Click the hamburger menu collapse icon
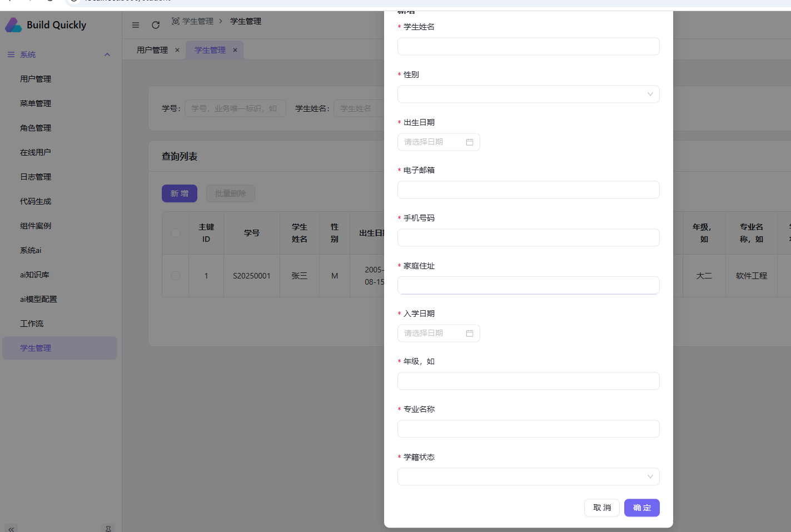The width and height of the screenshot is (791, 532). [136, 25]
